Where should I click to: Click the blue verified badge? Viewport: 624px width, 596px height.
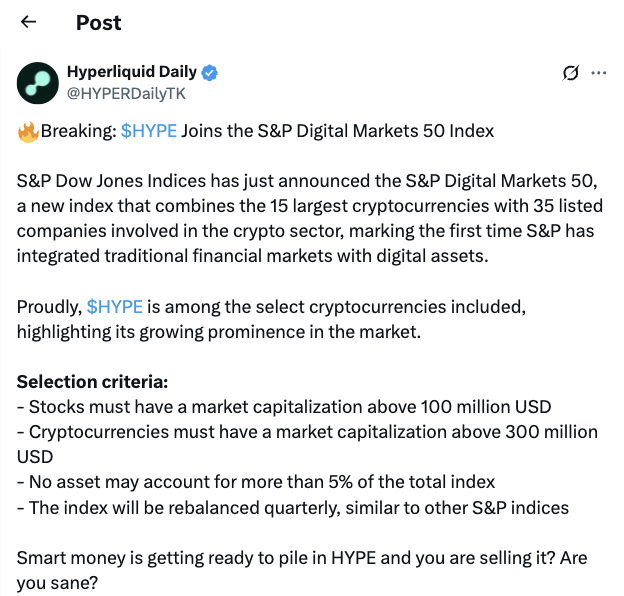tap(211, 72)
